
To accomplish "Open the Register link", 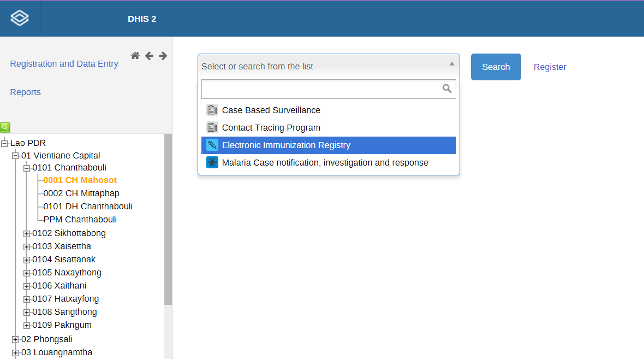I will pyautogui.click(x=550, y=67).
